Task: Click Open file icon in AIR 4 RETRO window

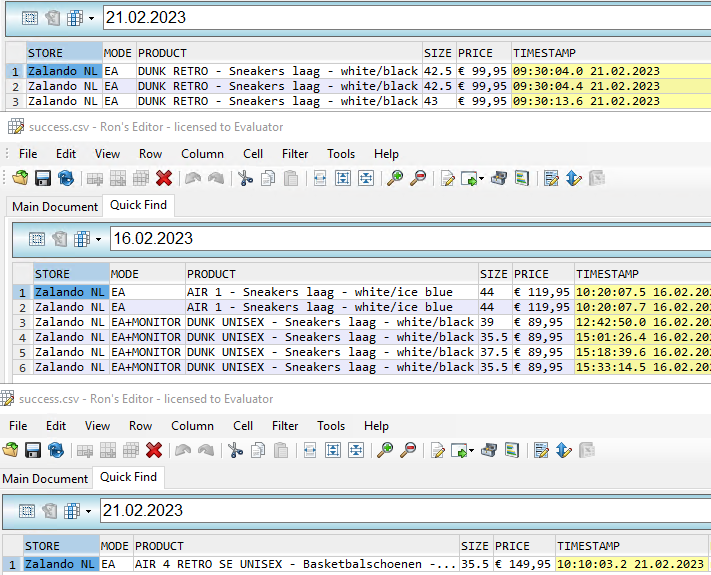Action: click(x=10, y=450)
